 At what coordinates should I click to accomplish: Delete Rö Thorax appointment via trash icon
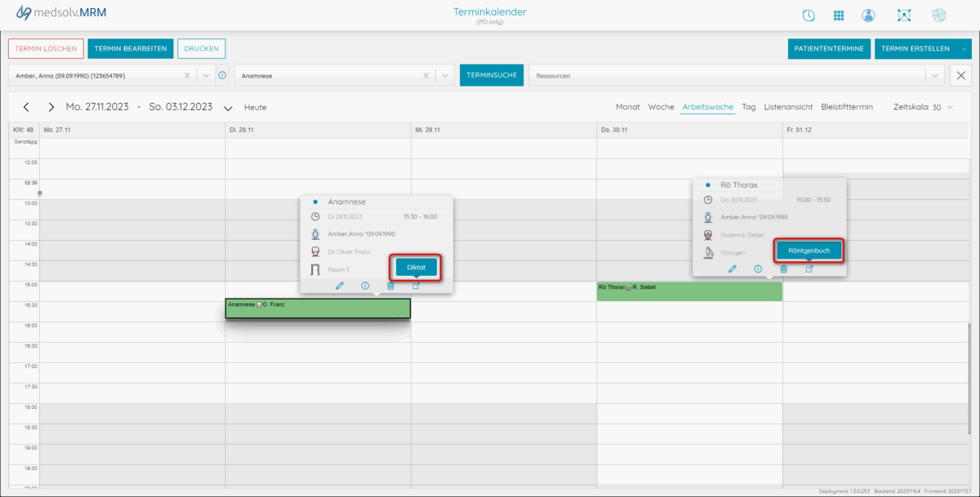(x=783, y=268)
